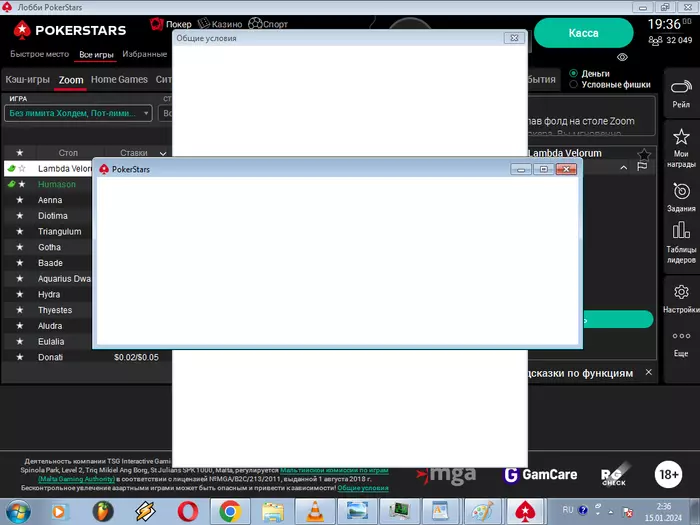
Task: Select the Thyestes table row
Action: coord(48,310)
